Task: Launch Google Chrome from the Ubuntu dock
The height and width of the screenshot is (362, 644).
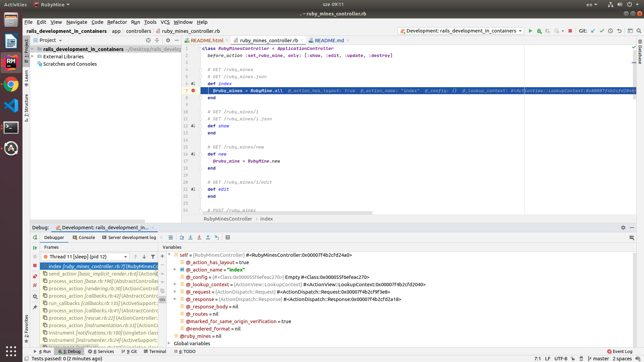Action: (x=11, y=84)
